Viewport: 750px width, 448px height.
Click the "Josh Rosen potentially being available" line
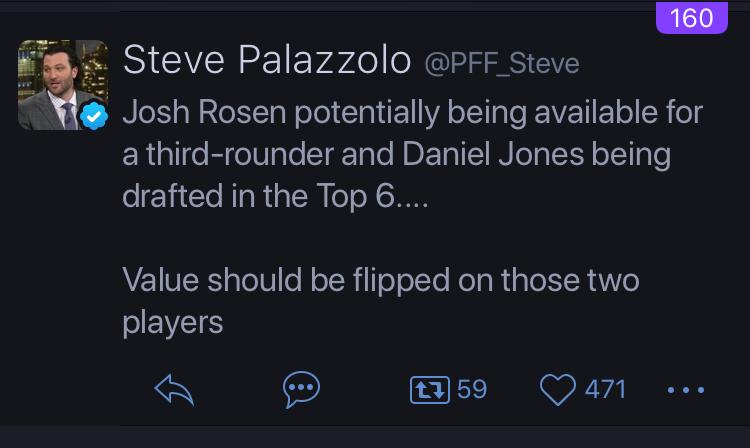pyautogui.click(x=412, y=112)
